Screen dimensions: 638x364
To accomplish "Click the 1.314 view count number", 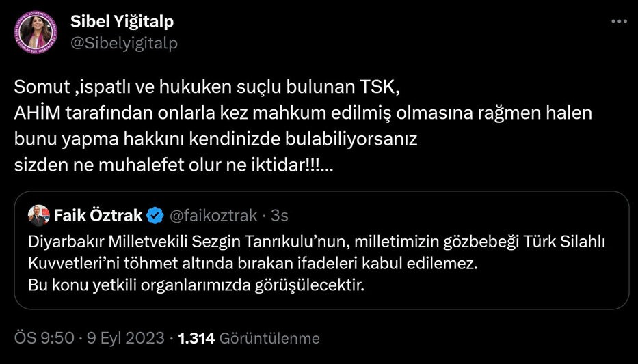I will [x=197, y=338].
